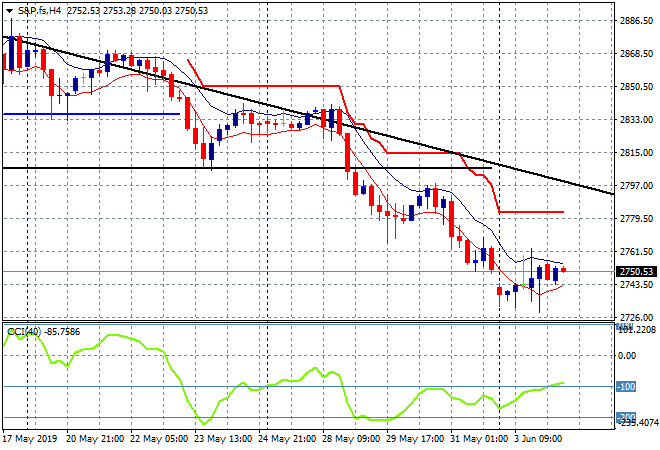Click the small triangle before S&P.fs,H4
The width and height of the screenshot is (660, 450).
click(x=9, y=11)
